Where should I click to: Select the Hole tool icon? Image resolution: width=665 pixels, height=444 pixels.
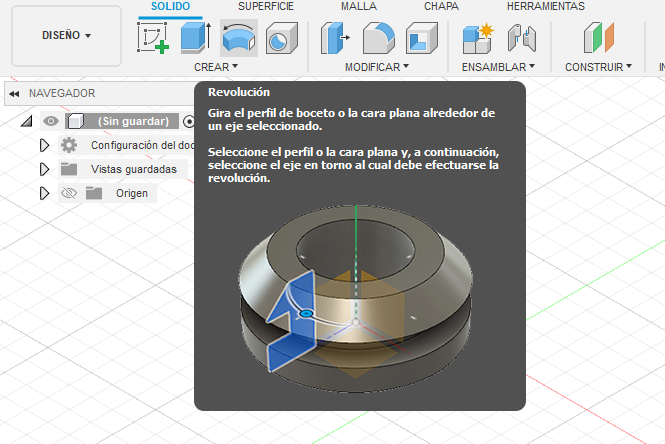click(282, 38)
